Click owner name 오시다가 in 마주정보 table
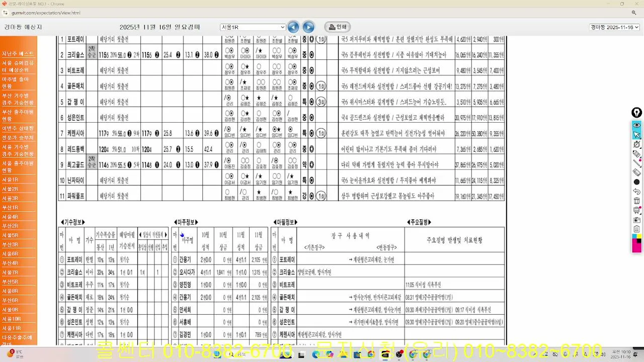 click(x=188, y=272)
